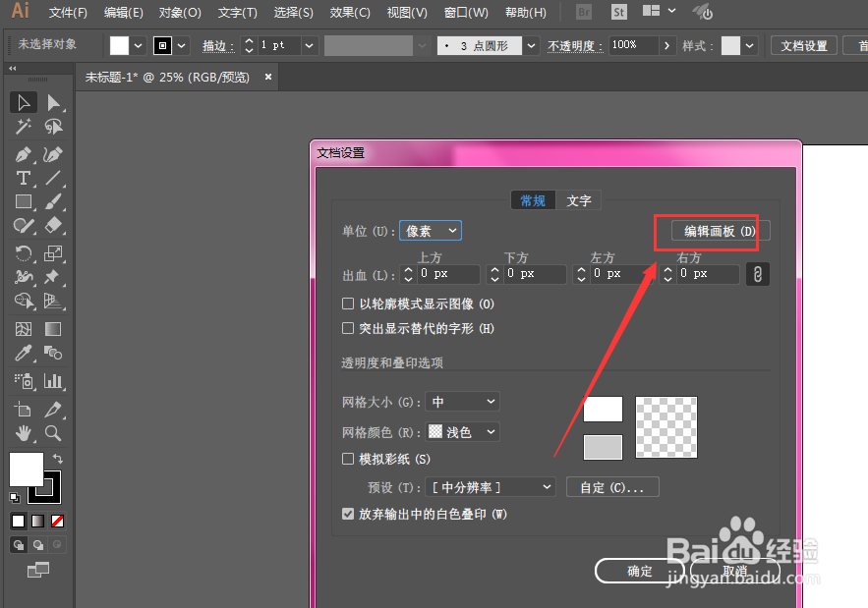The width and height of the screenshot is (868, 608).
Task: Select the Magic Wand tool
Action: (24, 127)
